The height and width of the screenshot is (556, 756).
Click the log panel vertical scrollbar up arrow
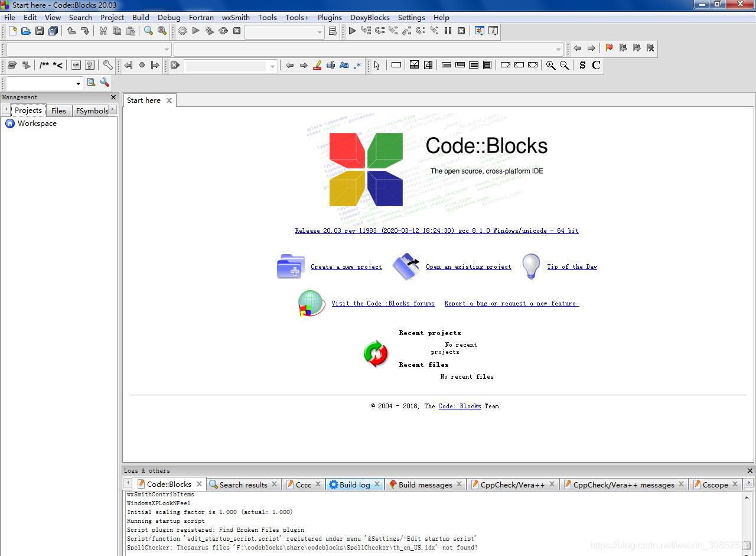[747, 498]
